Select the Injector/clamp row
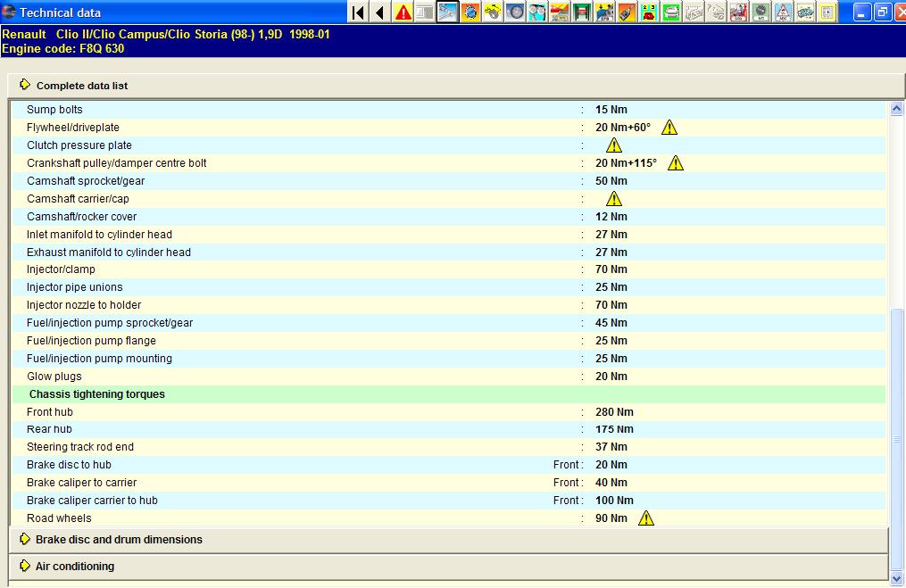The height and width of the screenshot is (588, 906). tap(448, 269)
